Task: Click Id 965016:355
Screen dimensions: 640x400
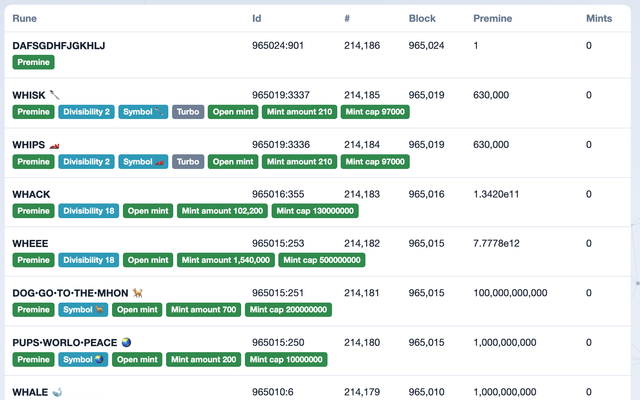Action: point(278,194)
